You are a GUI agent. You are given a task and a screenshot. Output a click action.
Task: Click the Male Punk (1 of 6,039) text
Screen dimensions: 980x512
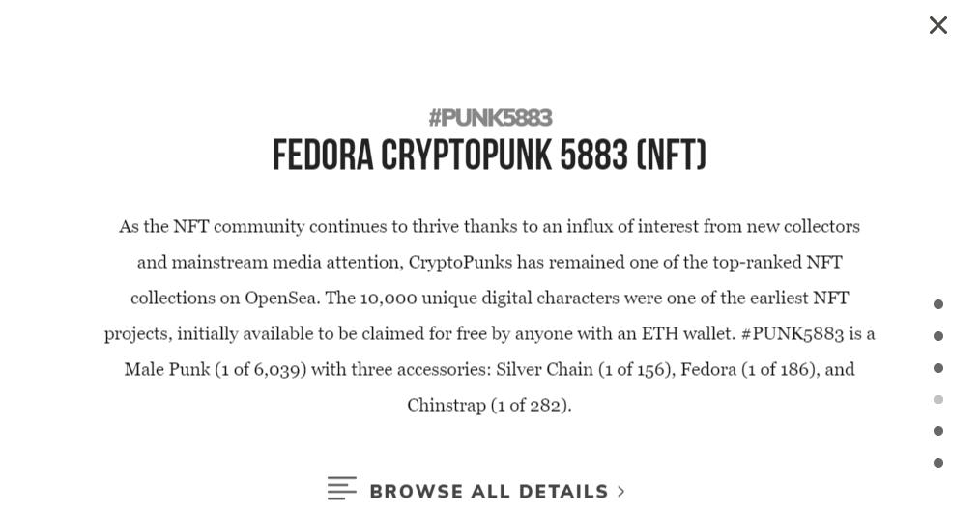tap(215, 369)
